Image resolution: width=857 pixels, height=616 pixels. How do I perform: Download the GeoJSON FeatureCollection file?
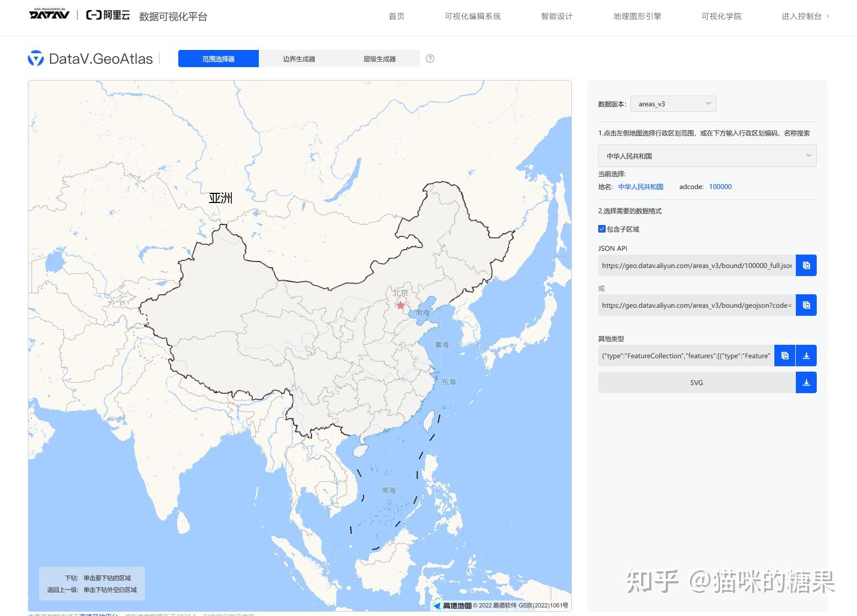[x=806, y=356]
